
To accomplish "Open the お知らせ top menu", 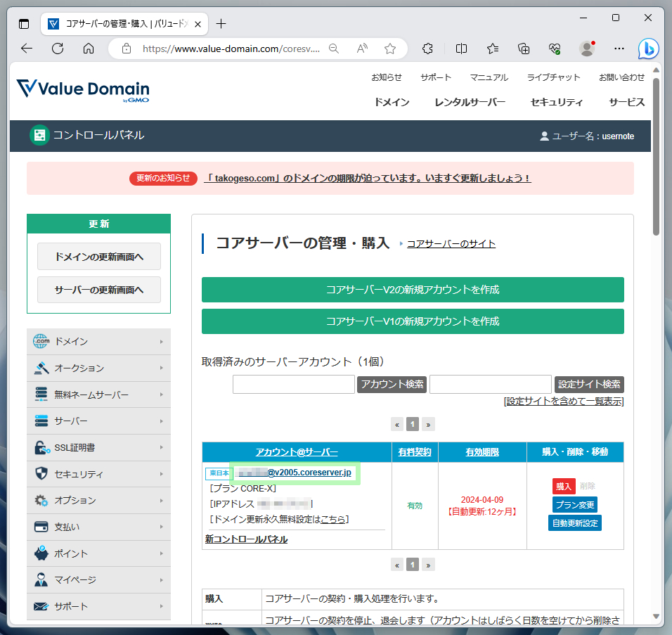I will [x=387, y=77].
